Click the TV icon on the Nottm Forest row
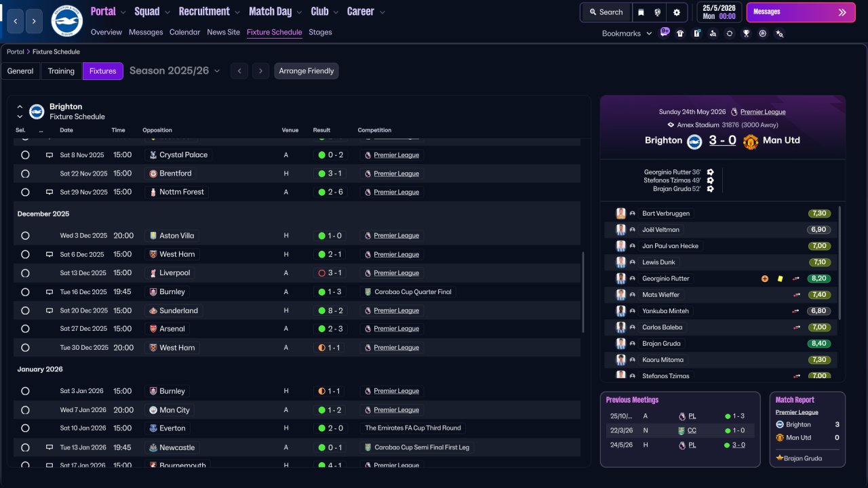This screenshot has width=868, height=488. tap(49, 192)
